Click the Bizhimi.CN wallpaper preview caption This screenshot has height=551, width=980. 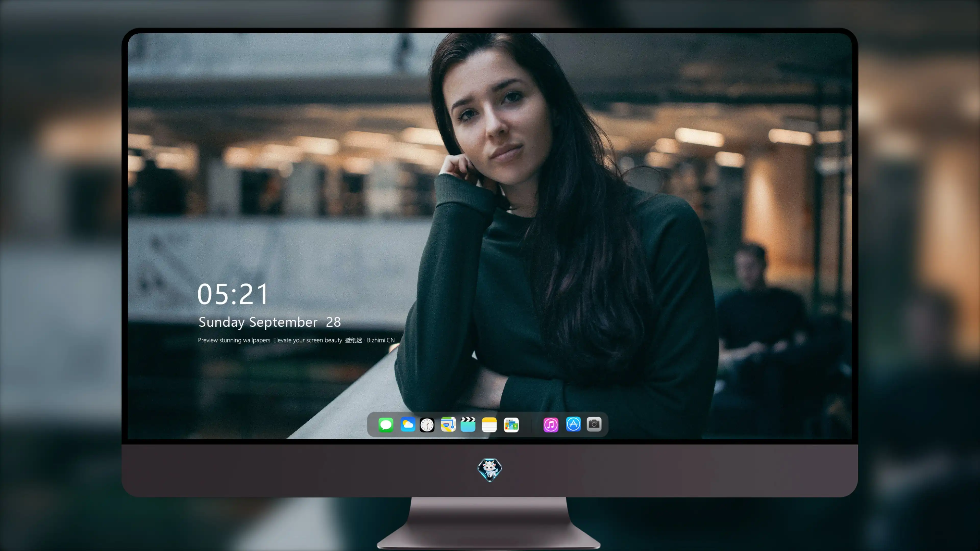point(296,340)
